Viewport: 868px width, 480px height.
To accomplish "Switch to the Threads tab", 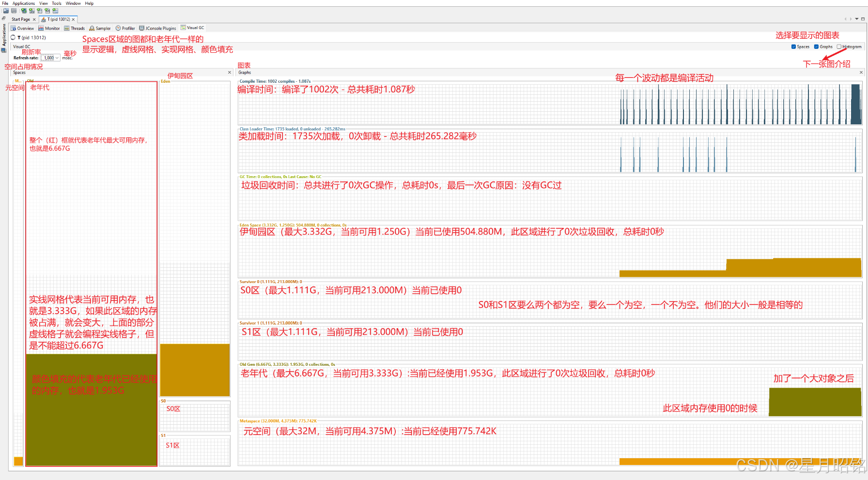I will 74,28.
